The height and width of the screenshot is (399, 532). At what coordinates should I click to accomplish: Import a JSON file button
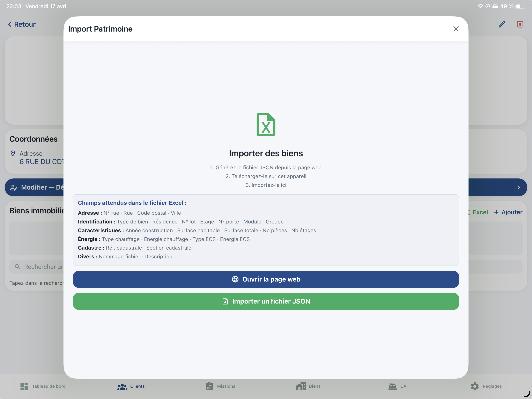click(266, 301)
